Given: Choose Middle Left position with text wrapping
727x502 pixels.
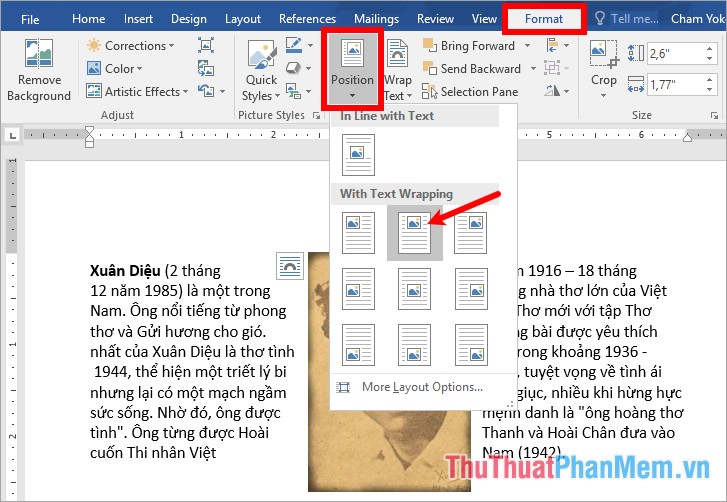Looking at the screenshot, I should (358, 288).
